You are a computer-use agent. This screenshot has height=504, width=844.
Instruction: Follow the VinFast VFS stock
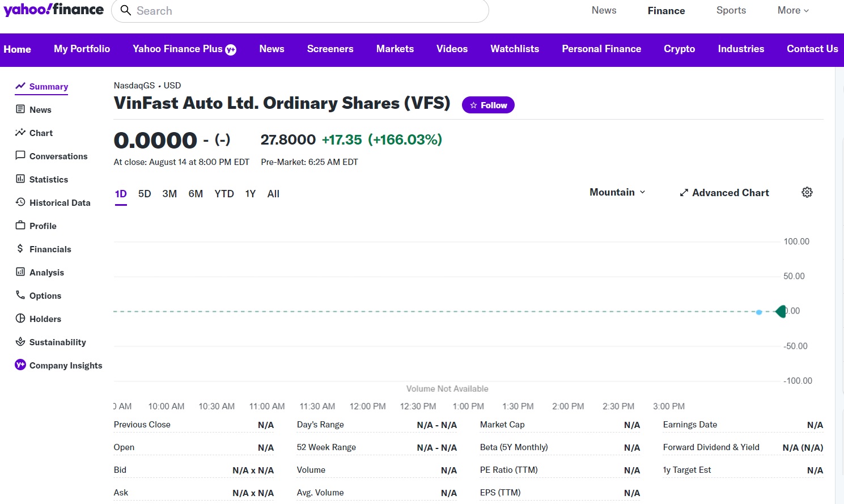[488, 105]
